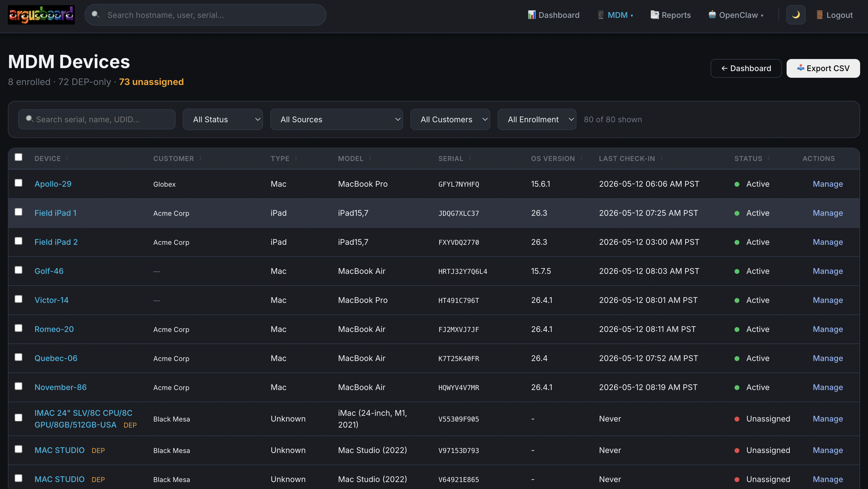The image size is (868, 489).
Task: Click Manage for Victor-14
Action: (827, 300)
